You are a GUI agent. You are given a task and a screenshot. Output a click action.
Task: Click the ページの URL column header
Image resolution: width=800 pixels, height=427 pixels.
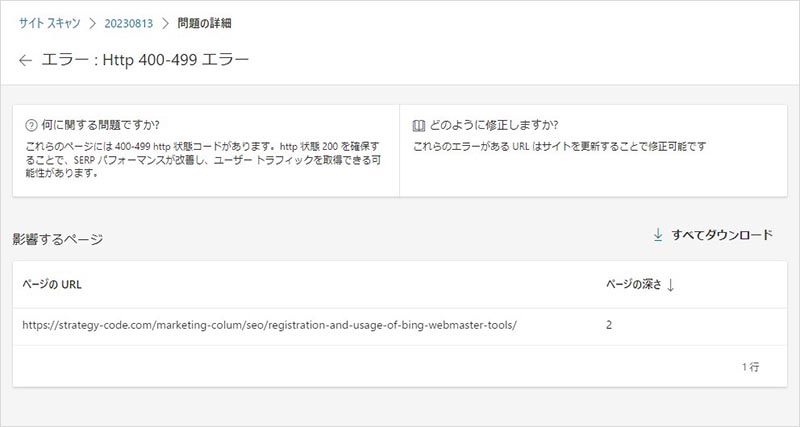[52, 284]
